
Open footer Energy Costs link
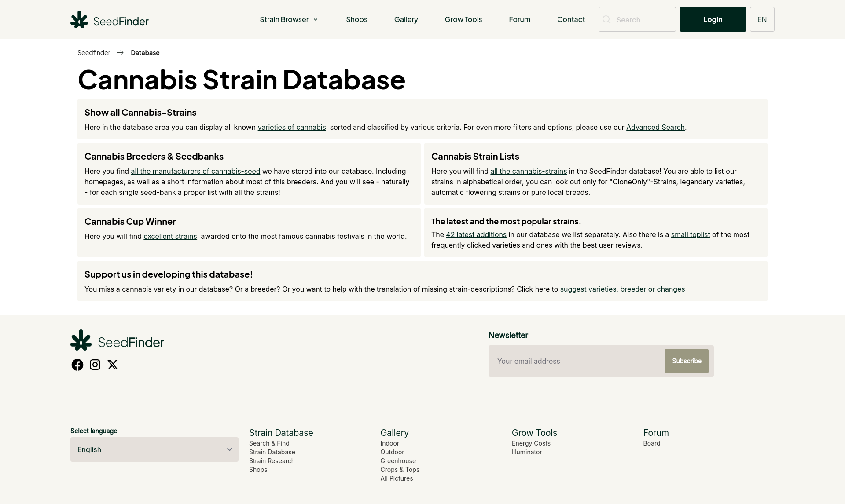point(531,443)
